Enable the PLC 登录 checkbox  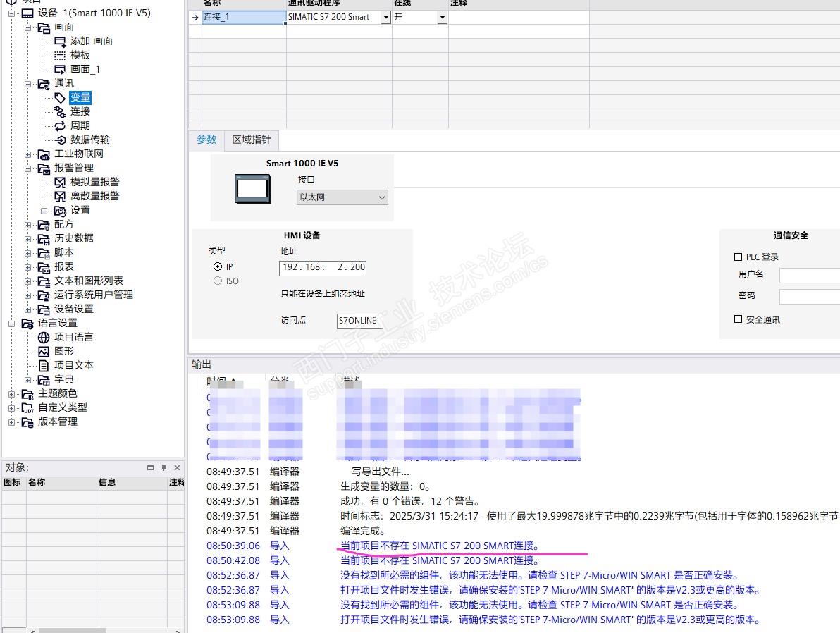(x=738, y=257)
